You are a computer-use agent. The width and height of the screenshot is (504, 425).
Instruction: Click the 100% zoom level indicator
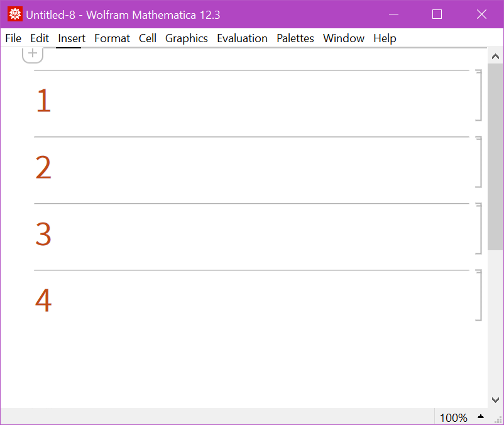pyautogui.click(x=453, y=417)
